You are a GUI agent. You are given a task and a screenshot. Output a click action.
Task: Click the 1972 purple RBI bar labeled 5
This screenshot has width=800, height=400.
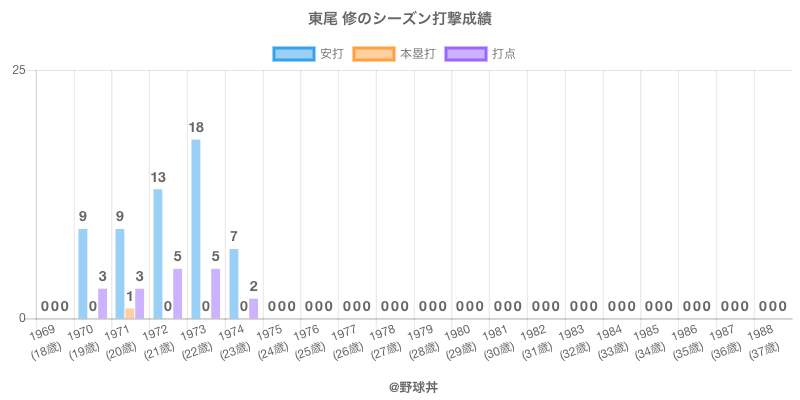177,293
